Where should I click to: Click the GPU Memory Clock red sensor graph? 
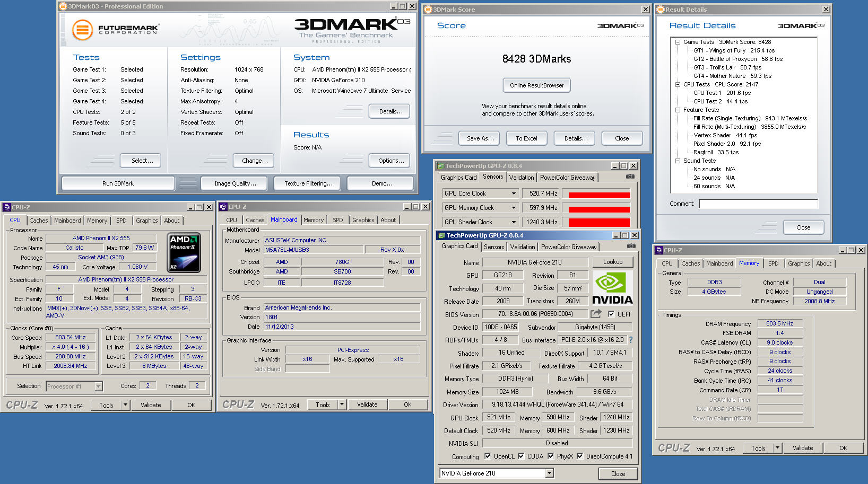[x=599, y=209]
